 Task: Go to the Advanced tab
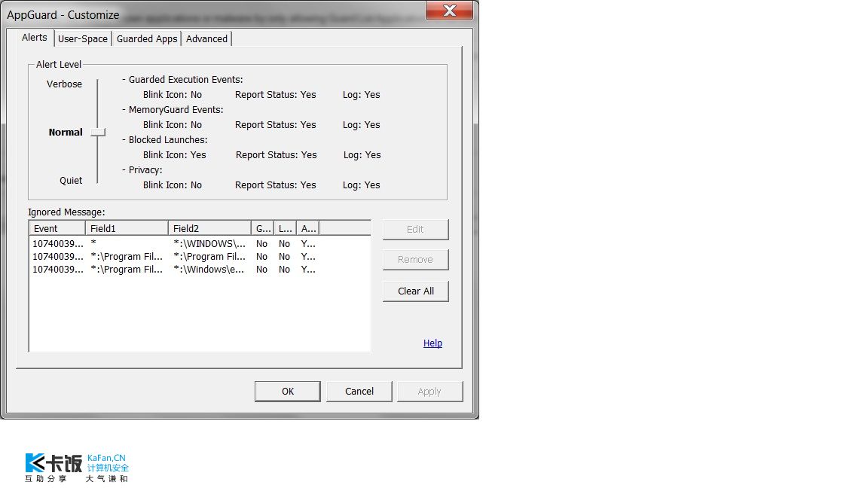click(206, 38)
